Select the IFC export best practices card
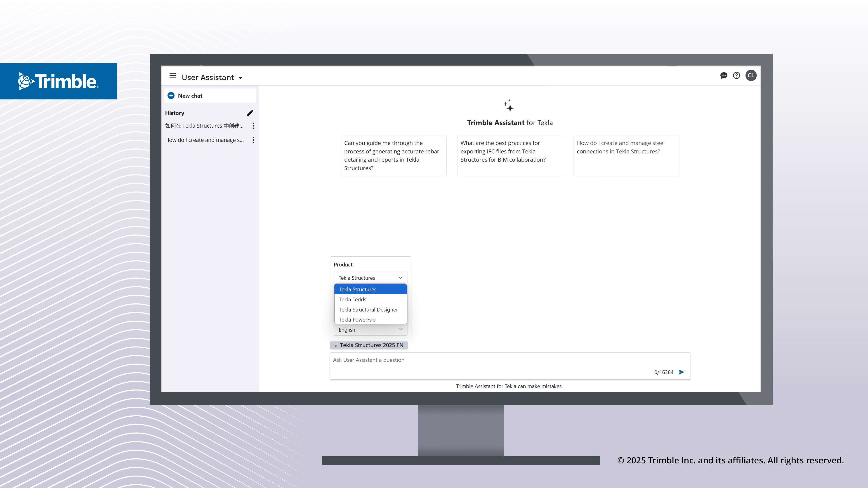 [509, 156]
